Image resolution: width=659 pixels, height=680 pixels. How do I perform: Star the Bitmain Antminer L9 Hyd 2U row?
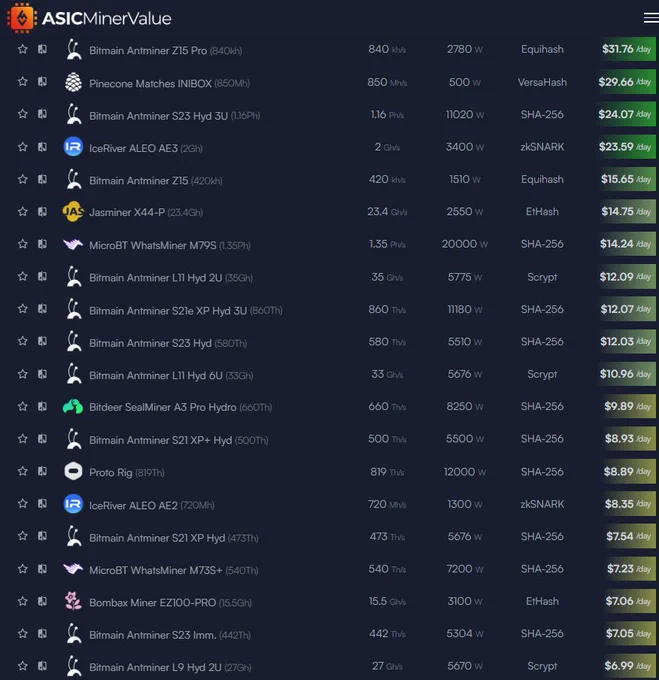[23, 666]
